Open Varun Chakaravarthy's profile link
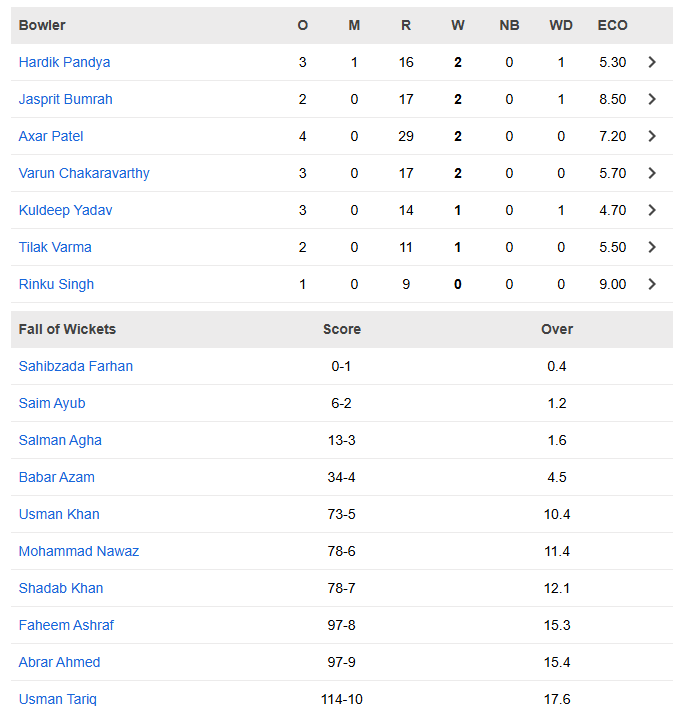Image resolution: width=674 pixels, height=706 pixels. 84,173
